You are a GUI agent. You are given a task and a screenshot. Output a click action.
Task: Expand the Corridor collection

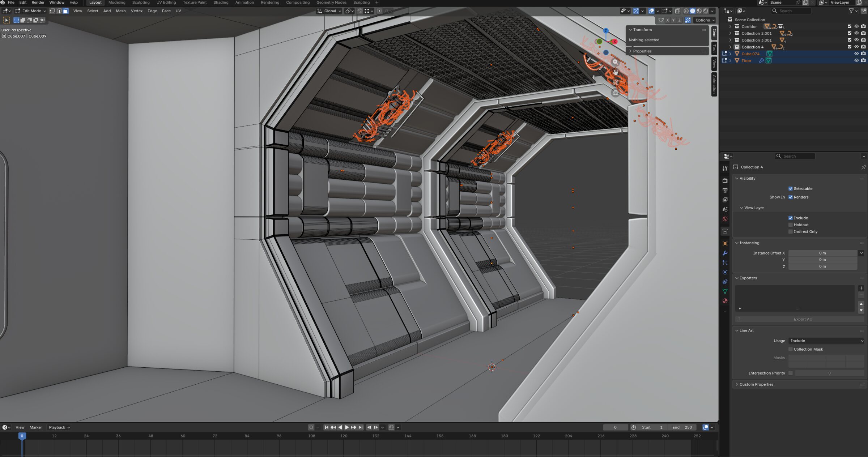click(730, 26)
